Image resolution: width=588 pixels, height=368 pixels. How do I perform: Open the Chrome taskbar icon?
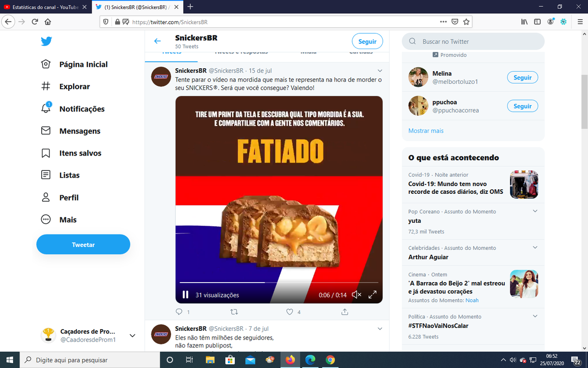point(330,360)
